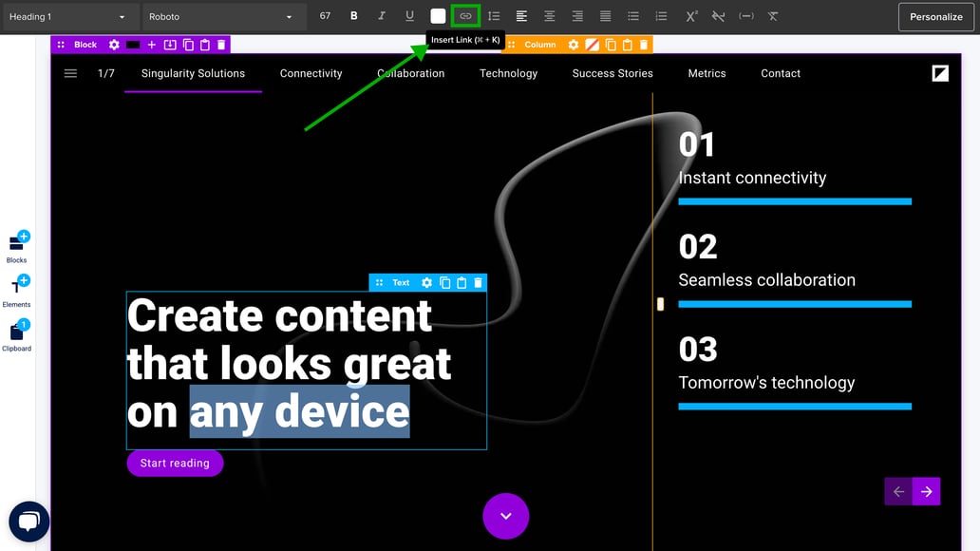The width and height of the screenshot is (980, 551).
Task: Open the Heading 1 style dropdown
Action: 66,17
